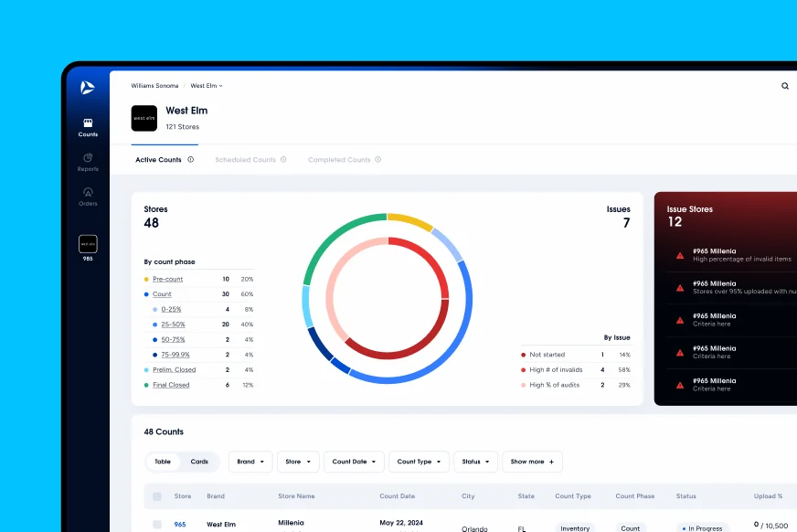Open the 25-50% phase link
Viewport: 797px width, 532px height.
point(174,325)
